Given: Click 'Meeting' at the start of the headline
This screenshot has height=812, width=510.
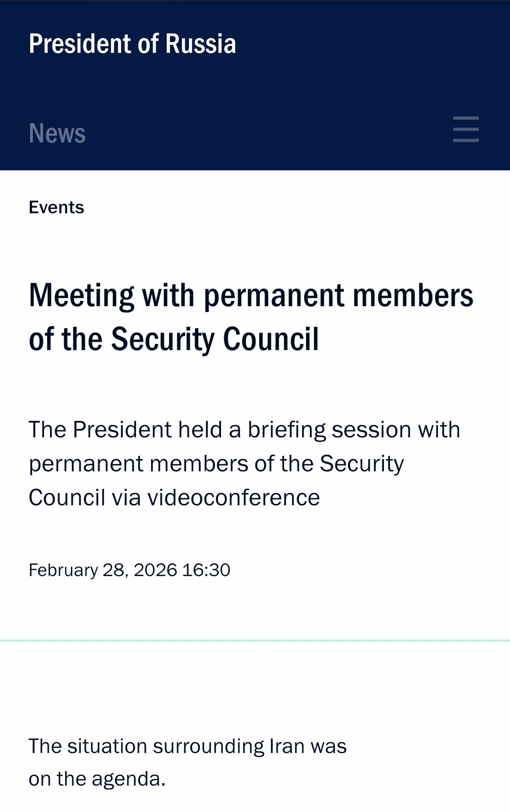Looking at the screenshot, I should pyautogui.click(x=81, y=296).
